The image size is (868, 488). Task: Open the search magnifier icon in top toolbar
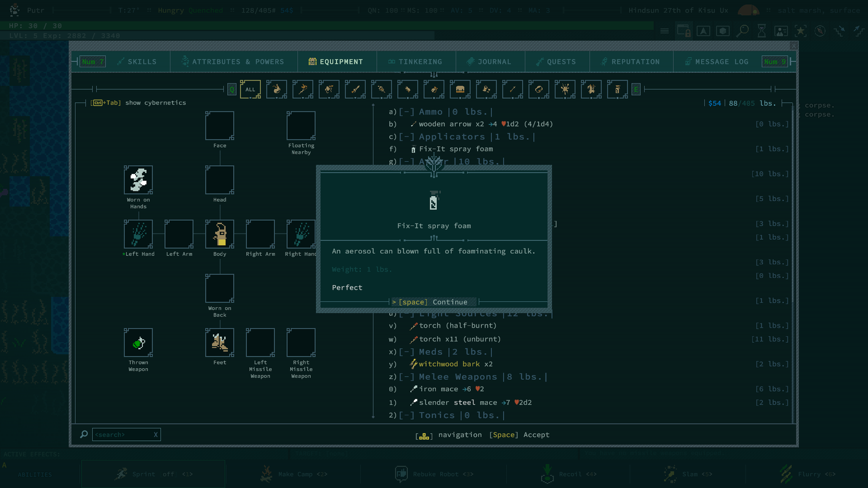742,31
